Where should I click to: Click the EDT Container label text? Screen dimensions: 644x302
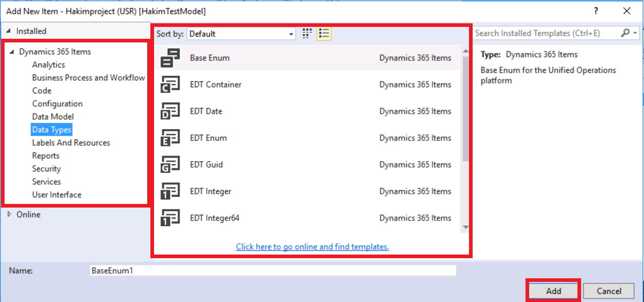click(216, 84)
